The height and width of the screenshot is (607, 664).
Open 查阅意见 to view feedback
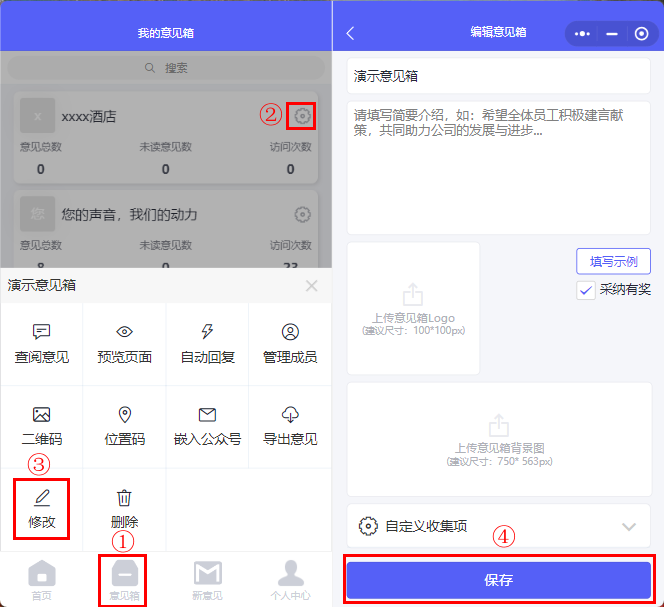pos(42,344)
